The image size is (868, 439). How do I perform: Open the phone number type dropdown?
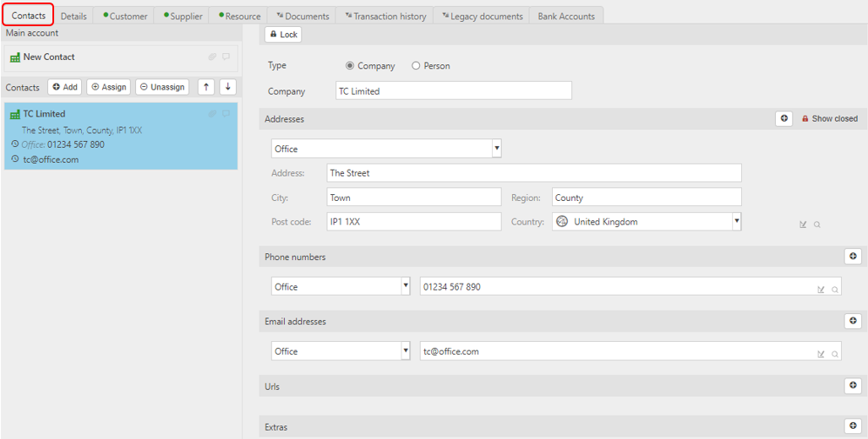341,286
